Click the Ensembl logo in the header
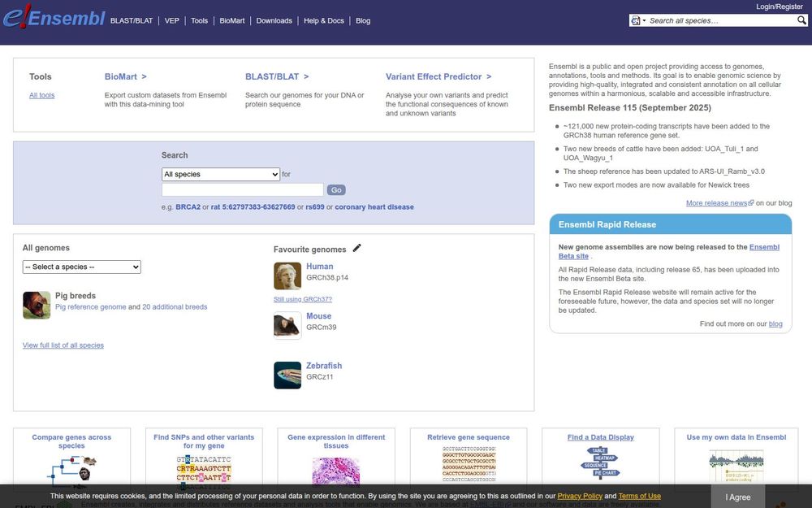The height and width of the screenshot is (508, 812). click(54, 17)
